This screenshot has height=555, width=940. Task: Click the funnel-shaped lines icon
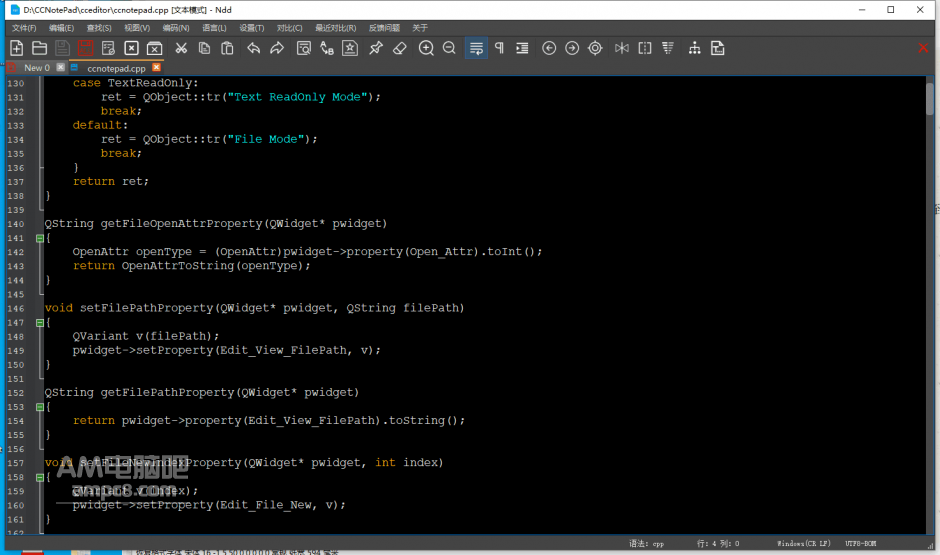click(668, 49)
